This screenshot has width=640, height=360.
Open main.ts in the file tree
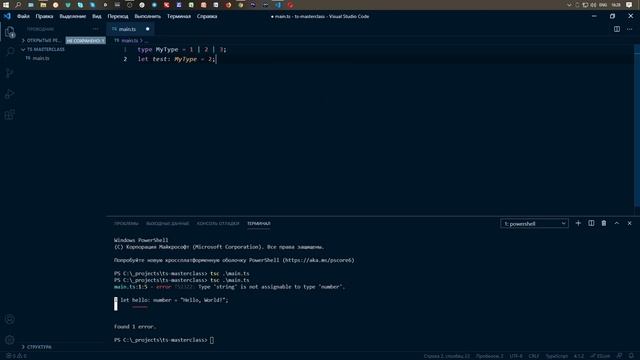click(41, 58)
